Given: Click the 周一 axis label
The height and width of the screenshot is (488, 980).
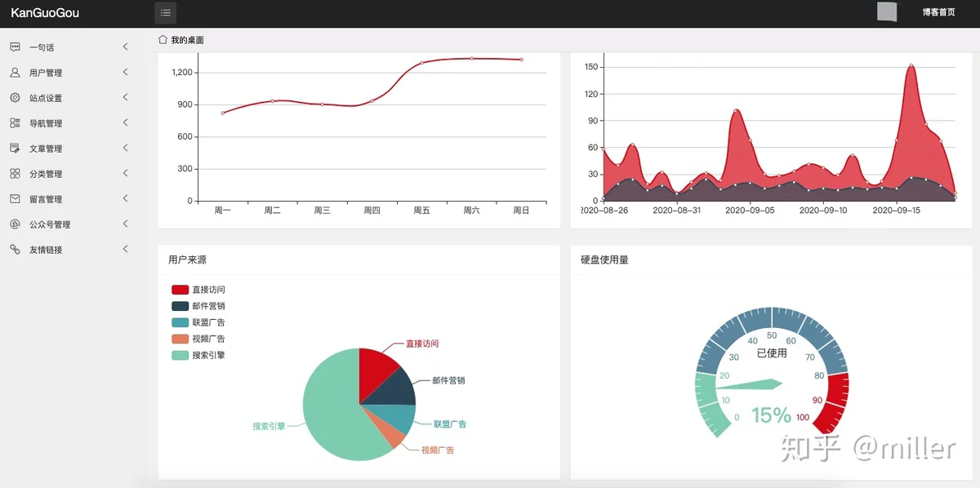Looking at the screenshot, I should pyautogui.click(x=222, y=211).
